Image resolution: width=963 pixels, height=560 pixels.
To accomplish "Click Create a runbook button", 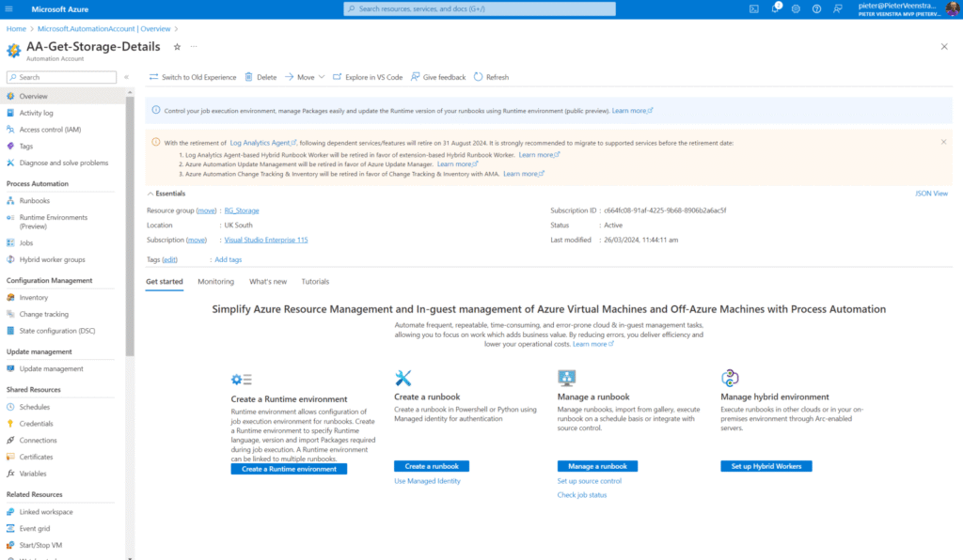I will tap(431, 466).
